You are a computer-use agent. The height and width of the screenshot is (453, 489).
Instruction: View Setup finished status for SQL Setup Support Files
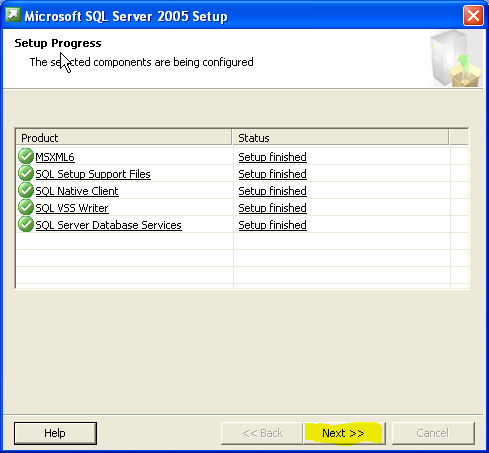[273, 174]
